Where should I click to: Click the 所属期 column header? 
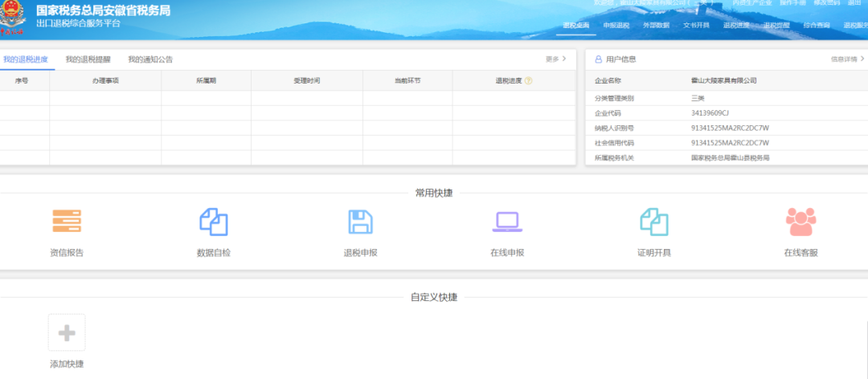(x=206, y=81)
